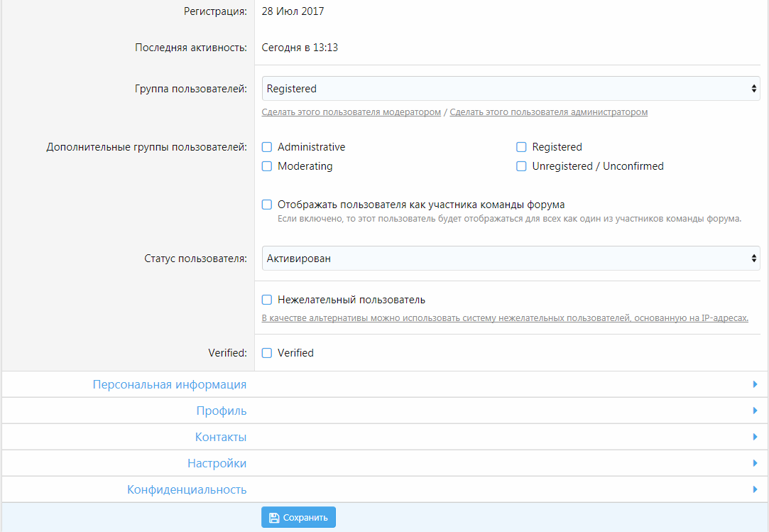Check Unregistered / Unconfirmed group option

click(521, 165)
